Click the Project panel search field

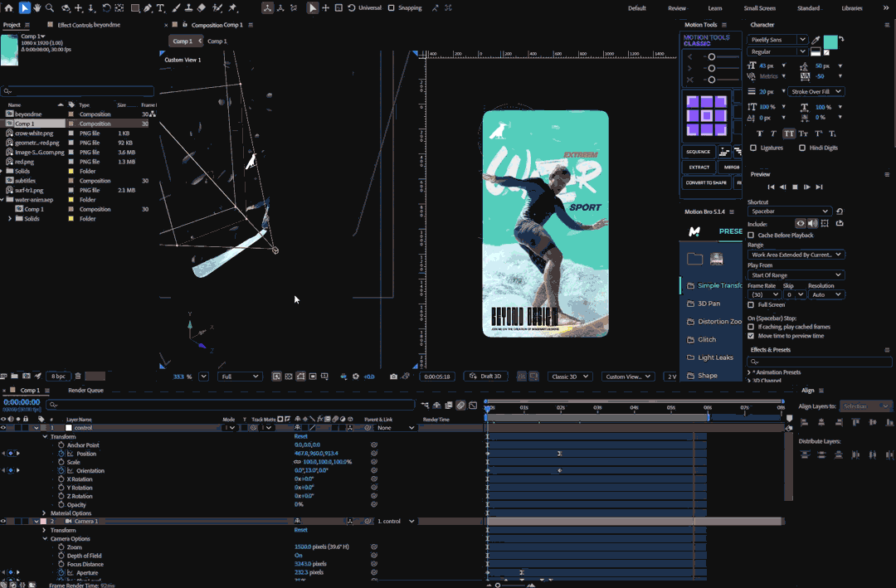(x=79, y=91)
